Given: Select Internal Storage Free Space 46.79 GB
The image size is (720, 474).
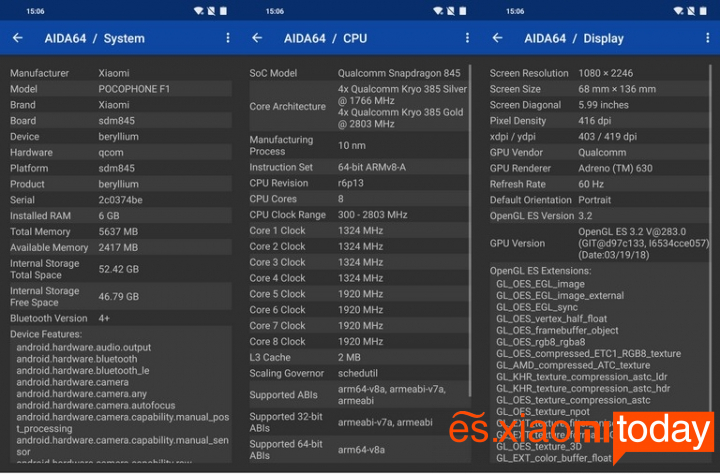Looking at the screenshot, I should pyautogui.click(x=121, y=297).
